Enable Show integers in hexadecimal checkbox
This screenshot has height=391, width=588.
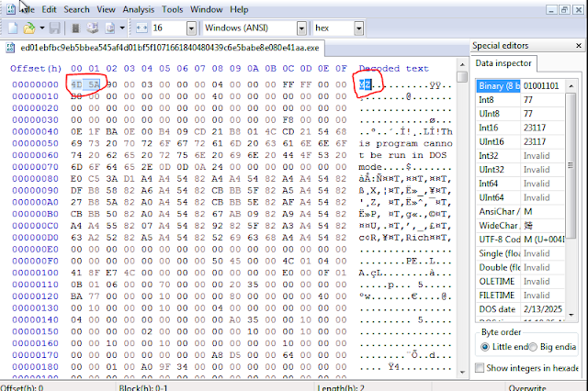(x=480, y=368)
